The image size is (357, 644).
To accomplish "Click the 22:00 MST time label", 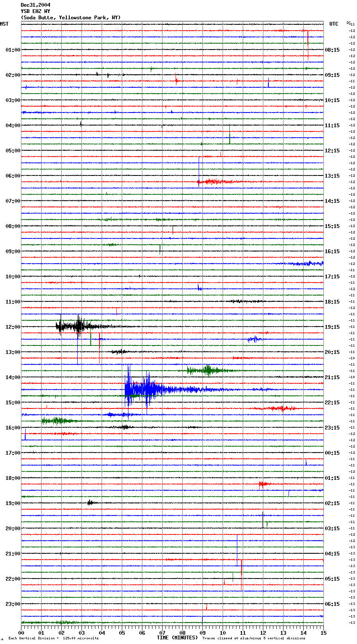I will coord(13,579).
